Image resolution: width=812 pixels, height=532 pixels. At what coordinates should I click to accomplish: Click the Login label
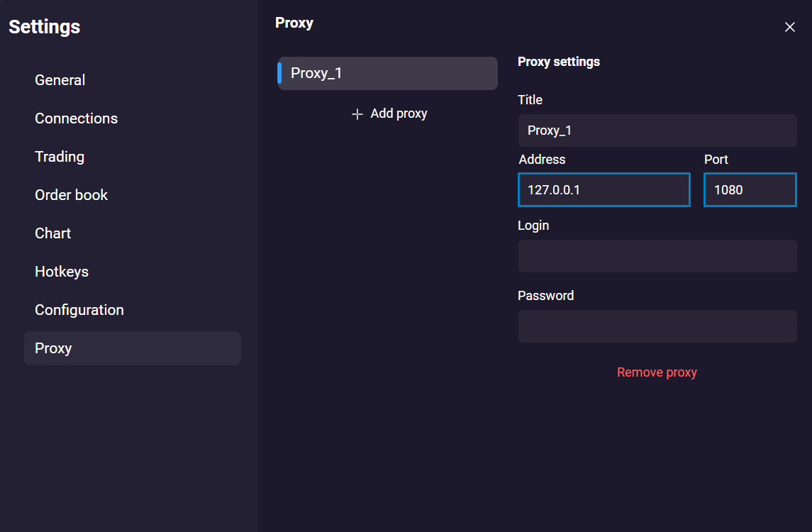pos(533,226)
